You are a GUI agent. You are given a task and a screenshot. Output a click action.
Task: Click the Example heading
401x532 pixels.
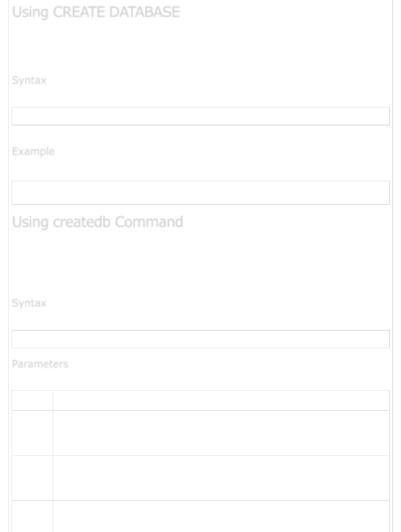[x=33, y=152]
